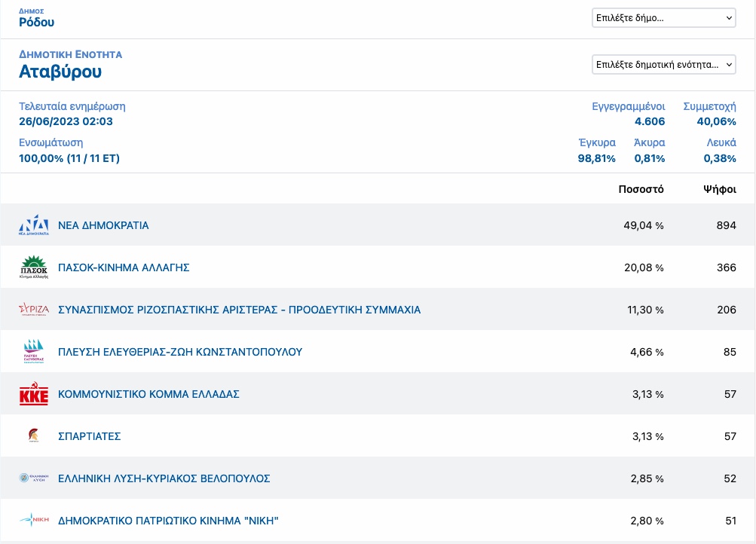Click the Σπαρτιάτες helmet logo
756x544 pixels.
(x=34, y=436)
